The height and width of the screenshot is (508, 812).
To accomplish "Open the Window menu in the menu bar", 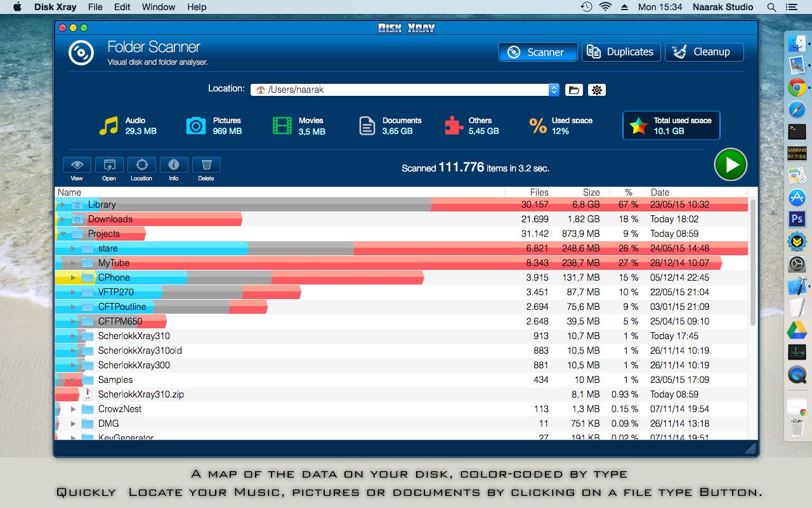I will (158, 7).
